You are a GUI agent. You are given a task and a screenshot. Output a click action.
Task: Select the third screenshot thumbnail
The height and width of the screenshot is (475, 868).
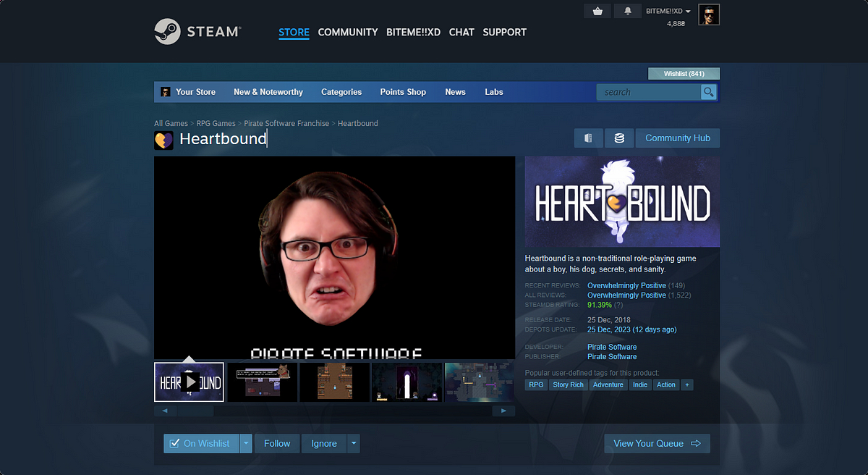(334, 382)
